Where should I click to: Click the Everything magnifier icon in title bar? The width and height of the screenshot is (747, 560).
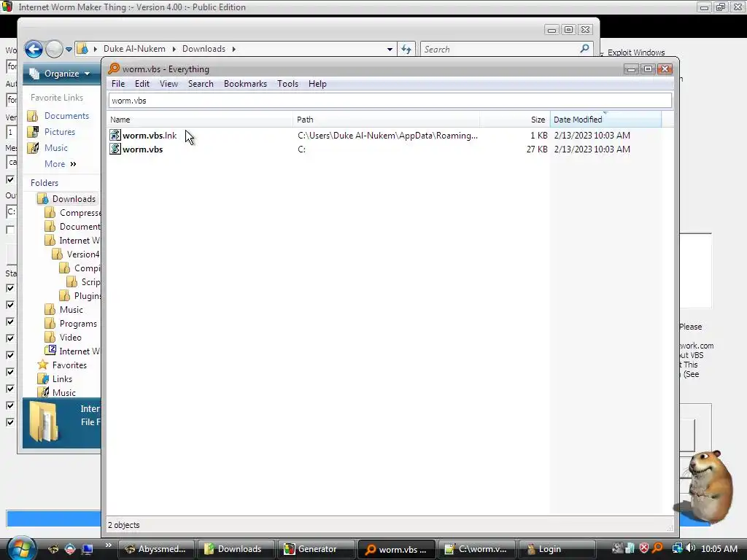point(113,69)
